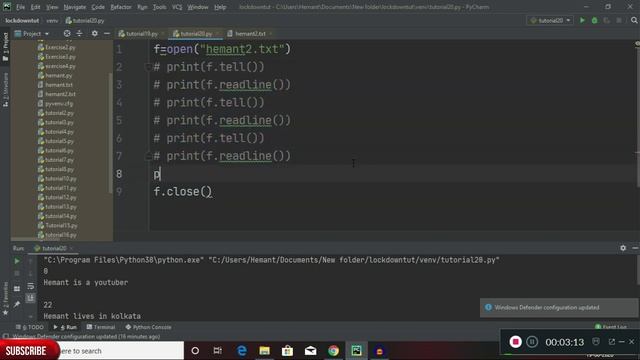Image resolution: width=640 pixels, height=360 pixels.
Task: Rerun tutorial20 from the Run panel
Action: tap(17, 261)
